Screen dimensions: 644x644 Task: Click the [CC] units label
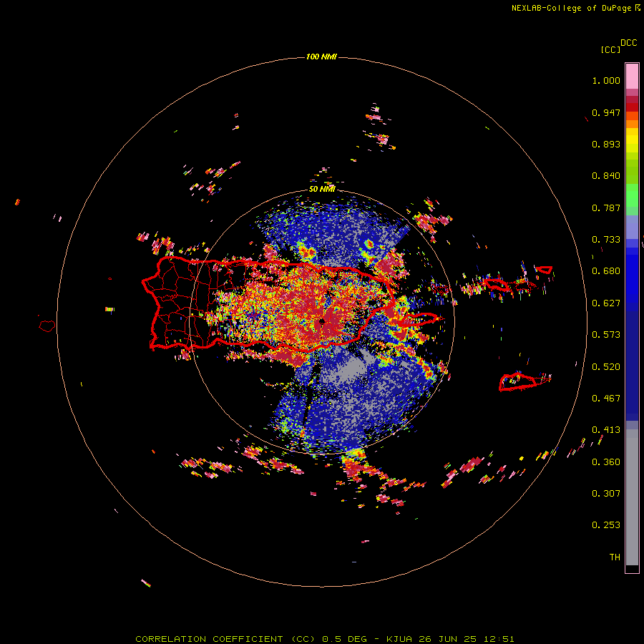pos(610,49)
